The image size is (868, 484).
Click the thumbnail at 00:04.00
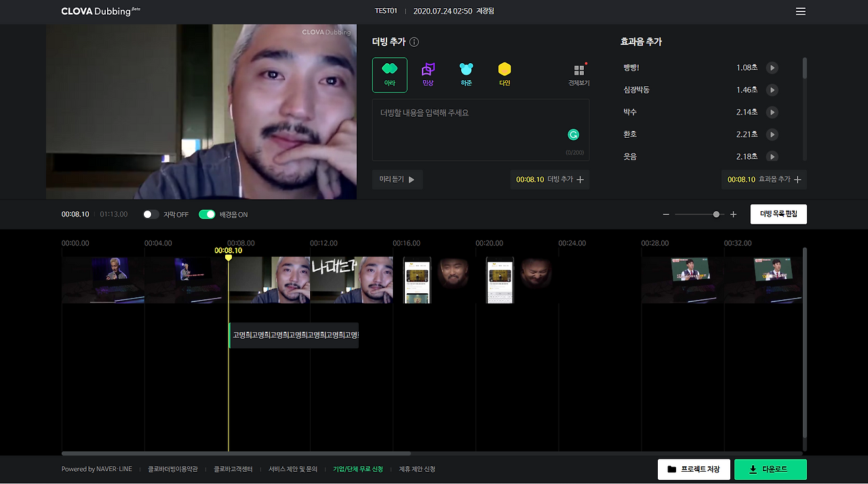coord(186,280)
